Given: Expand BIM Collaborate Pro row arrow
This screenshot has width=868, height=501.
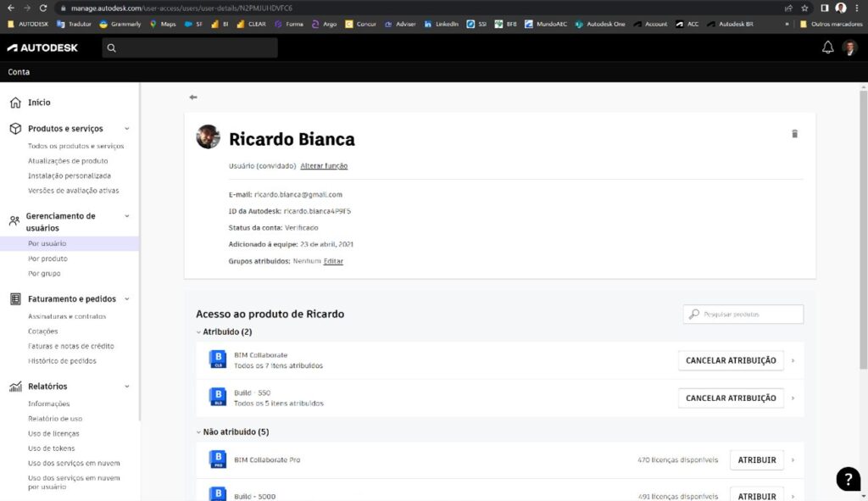Looking at the screenshot, I should (793, 460).
